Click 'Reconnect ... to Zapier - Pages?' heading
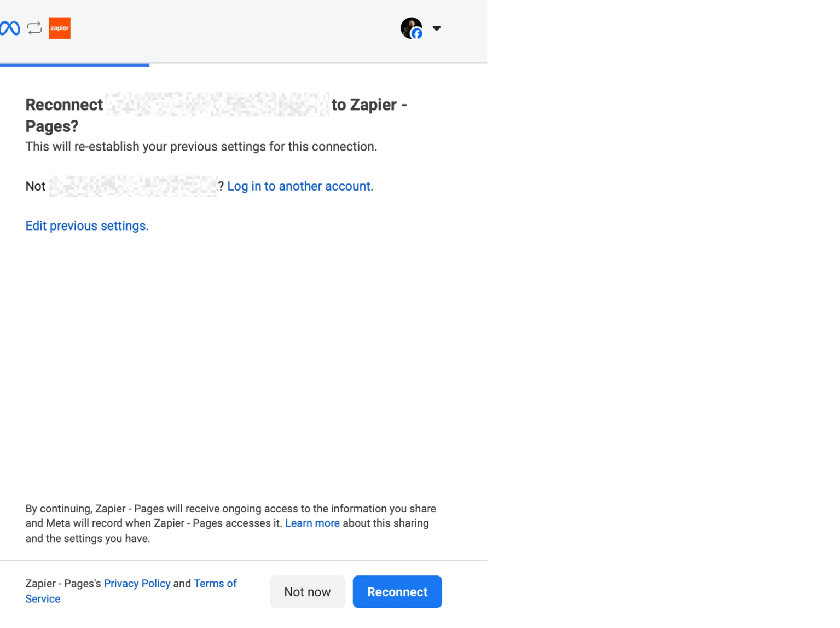Screen dimensions: 840x628 [x=216, y=115]
